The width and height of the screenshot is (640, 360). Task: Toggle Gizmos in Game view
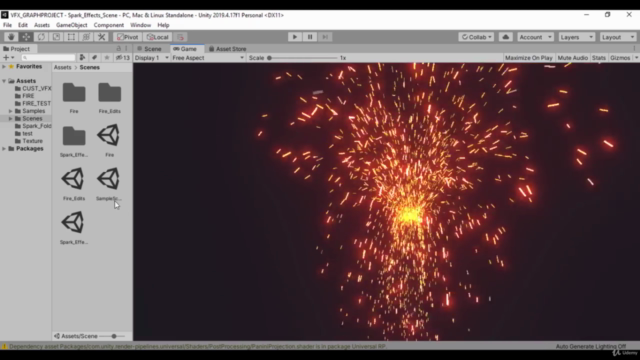point(620,58)
